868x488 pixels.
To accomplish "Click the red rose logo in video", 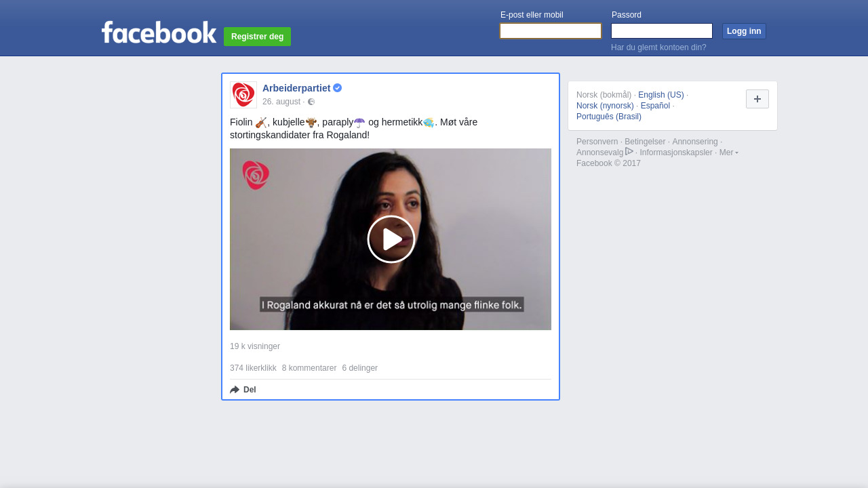I will pos(256,175).
